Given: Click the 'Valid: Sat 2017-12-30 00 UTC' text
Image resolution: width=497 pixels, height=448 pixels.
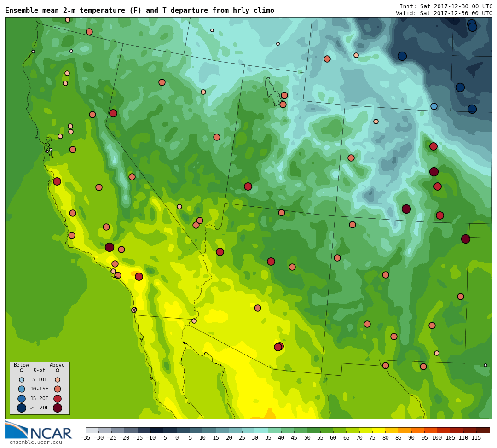Looking at the screenshot, I should (x=444, y=13).
